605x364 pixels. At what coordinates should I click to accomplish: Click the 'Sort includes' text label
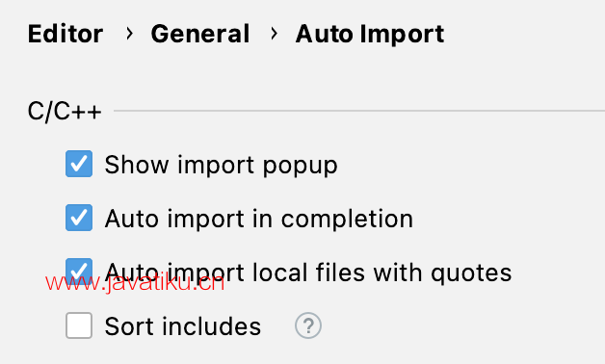click(x=183, y=326)
